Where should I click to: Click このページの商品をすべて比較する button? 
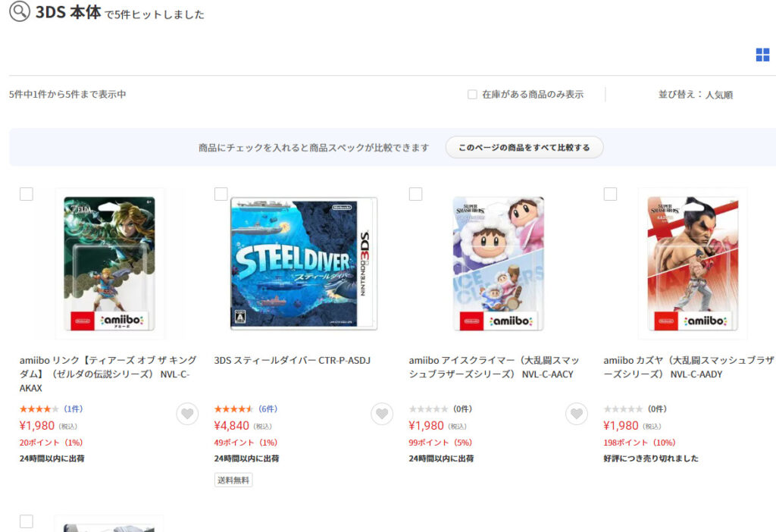click(x=524, y=148)
